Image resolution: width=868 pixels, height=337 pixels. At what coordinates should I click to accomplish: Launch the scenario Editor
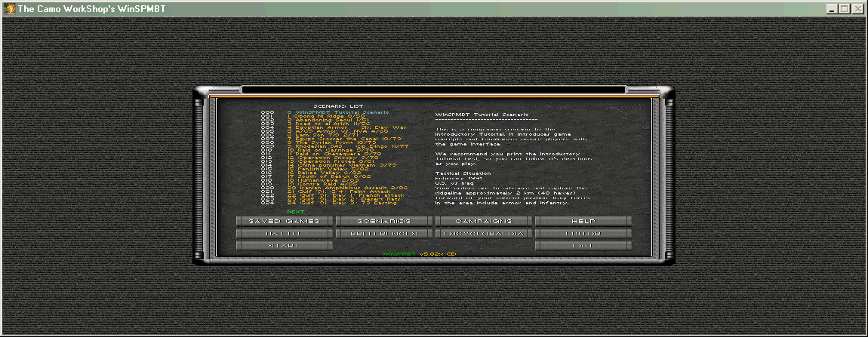click(x=583, y=234)
